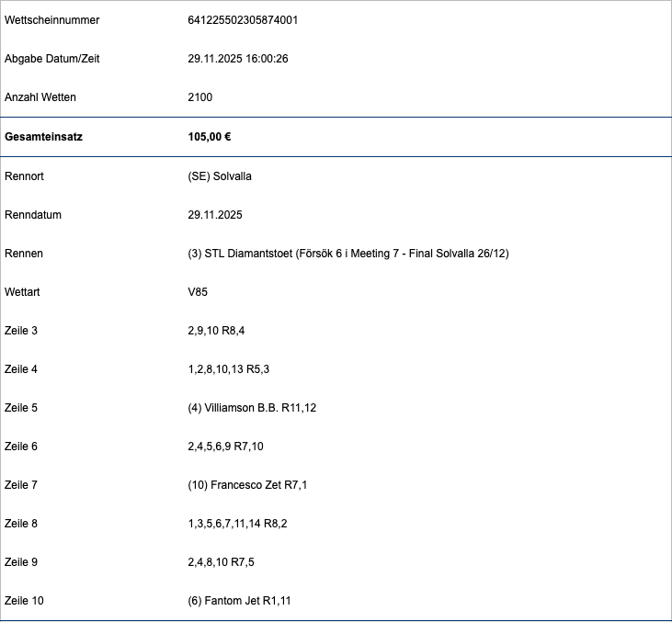Screen dimensions: 672x622
Task: Select the Abgabe Datum/Zeit label
Action: pos(52,59)
